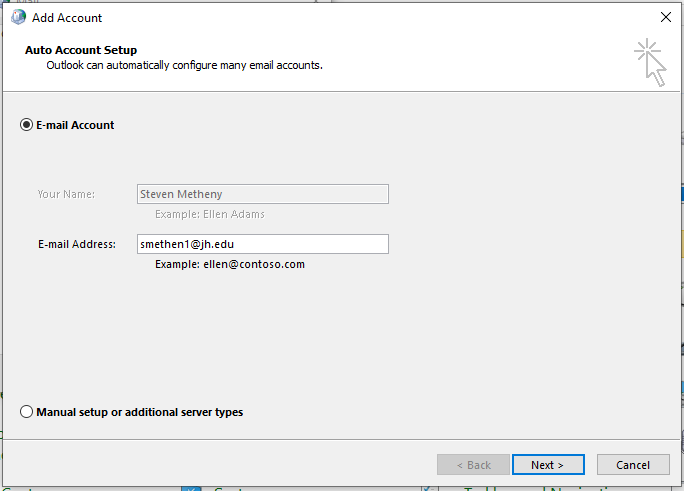Click the Example: Ellen Adams hint text
The height and width of the screenshot is (491, 684).
(210, 214)
